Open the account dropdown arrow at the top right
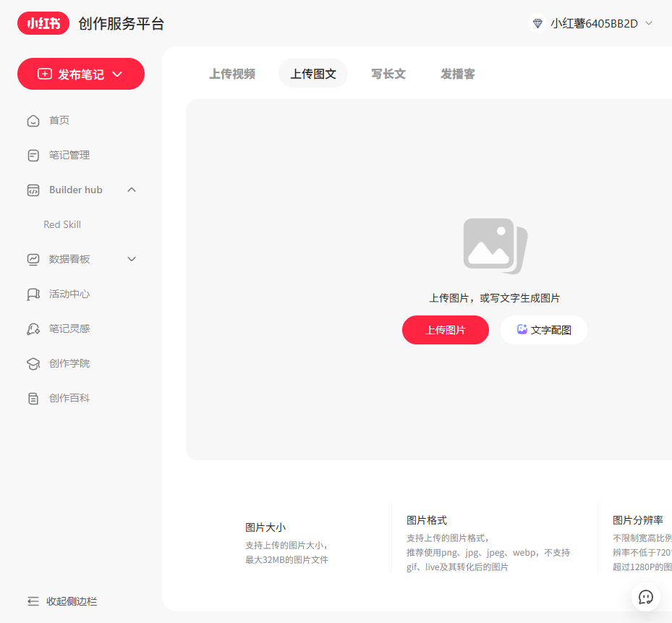The width and height of the screenshot is (672, 623). pyautogui.click(x=649, y=23)
